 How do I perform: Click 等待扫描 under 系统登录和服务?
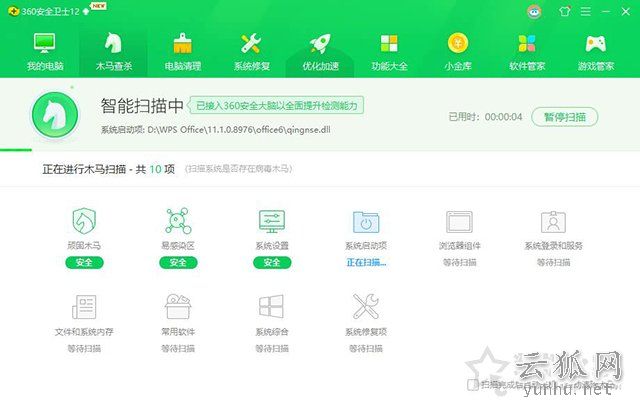[x=553, y=262]
